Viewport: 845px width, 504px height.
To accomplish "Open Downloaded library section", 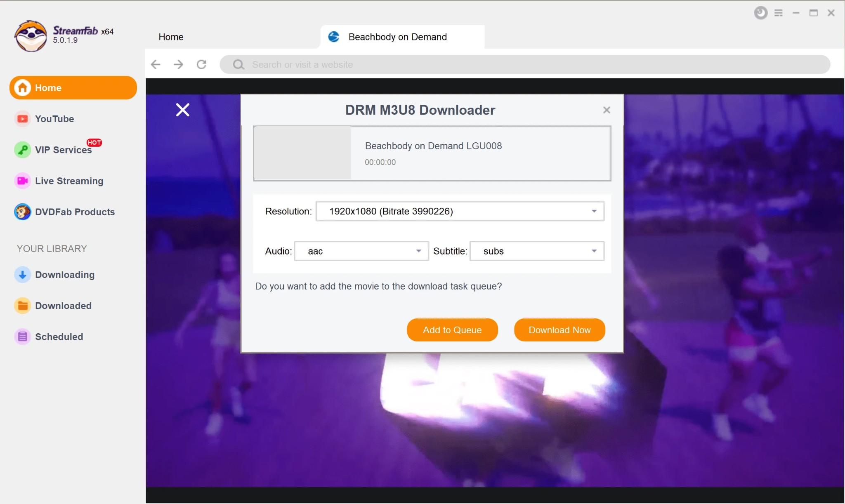I will tap(63, 305).
